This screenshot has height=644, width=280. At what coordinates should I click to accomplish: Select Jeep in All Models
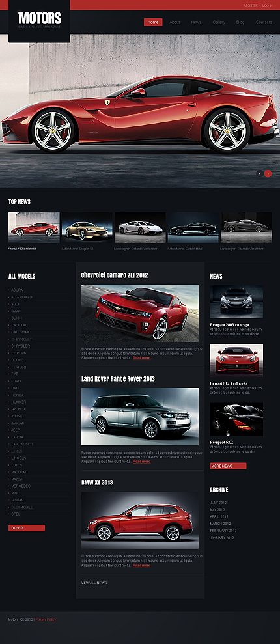(x=15, y=430)
